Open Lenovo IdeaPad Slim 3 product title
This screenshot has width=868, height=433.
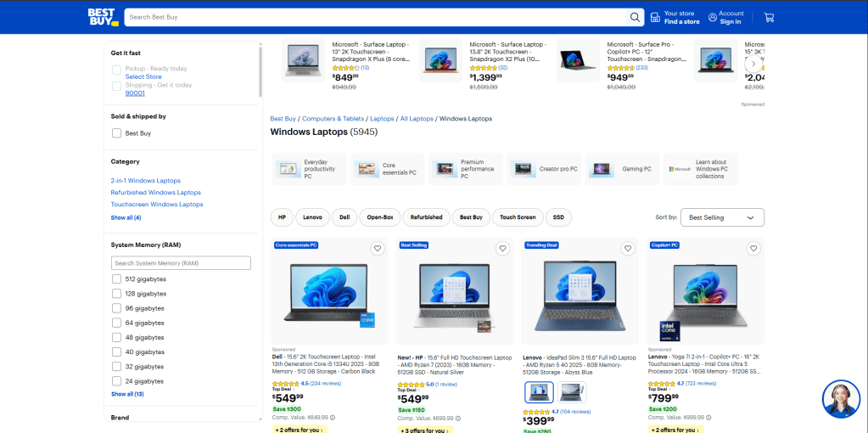(x=580, y=365)
